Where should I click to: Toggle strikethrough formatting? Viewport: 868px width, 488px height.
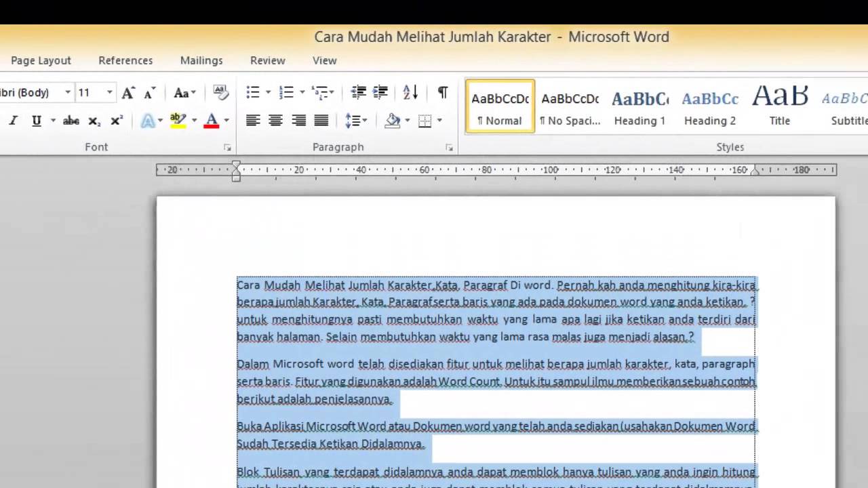[x=71, y=121]
